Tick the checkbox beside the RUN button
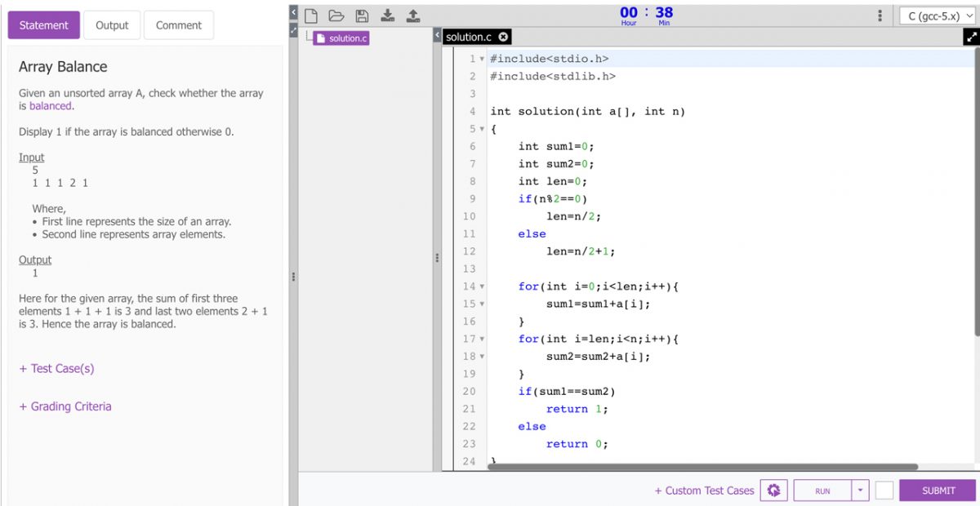Viewport: 980px width, 506px height. [x=886, y=490]
